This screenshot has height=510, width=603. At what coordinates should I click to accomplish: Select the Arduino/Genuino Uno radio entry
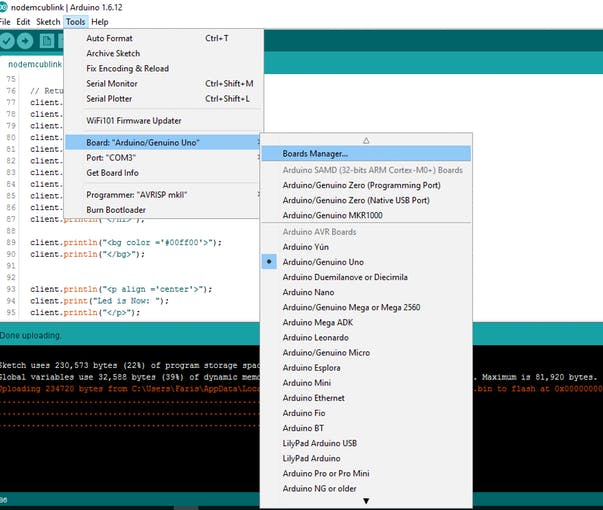pos(366,262)
